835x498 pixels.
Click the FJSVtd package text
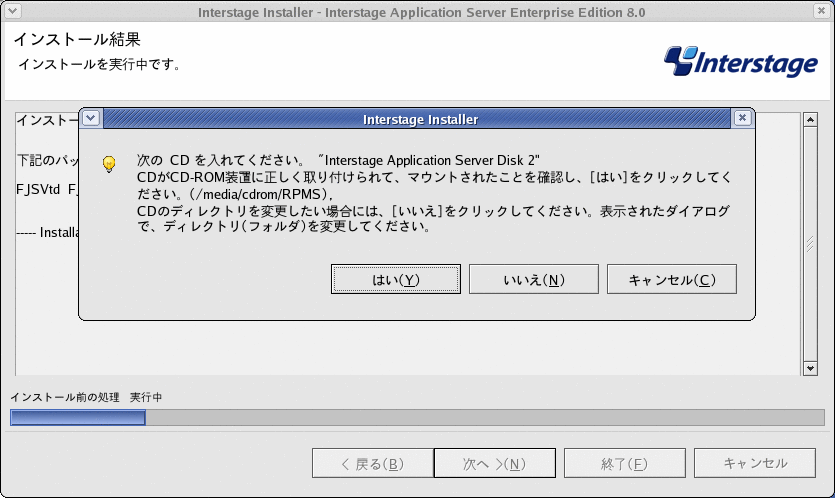[x=38, y=190]
